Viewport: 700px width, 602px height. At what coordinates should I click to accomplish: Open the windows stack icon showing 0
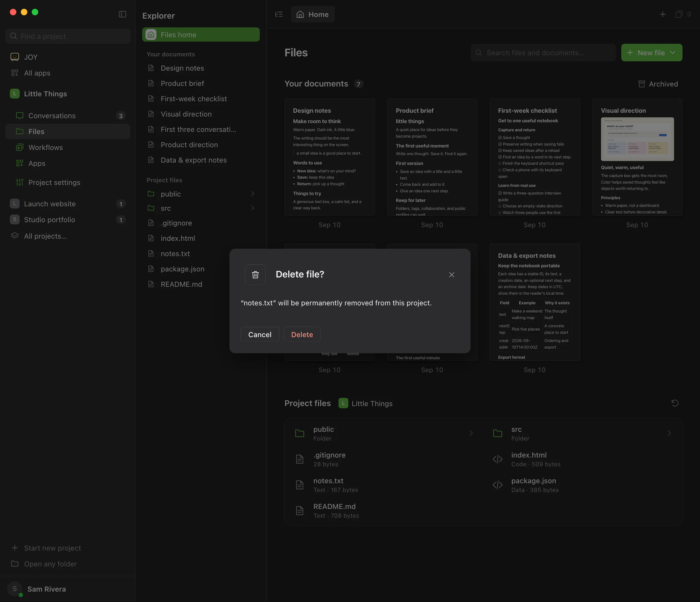(x=683, y=14)
